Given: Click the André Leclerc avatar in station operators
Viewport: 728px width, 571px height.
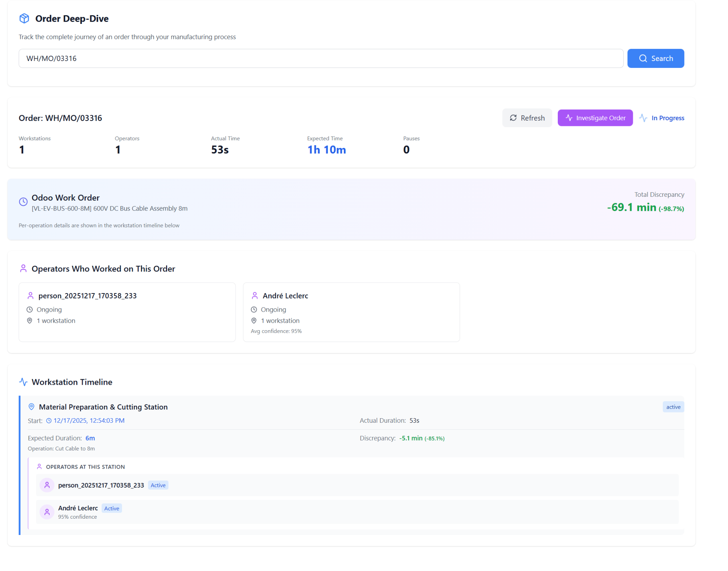Looking at the screenshot, I should 47,512.
